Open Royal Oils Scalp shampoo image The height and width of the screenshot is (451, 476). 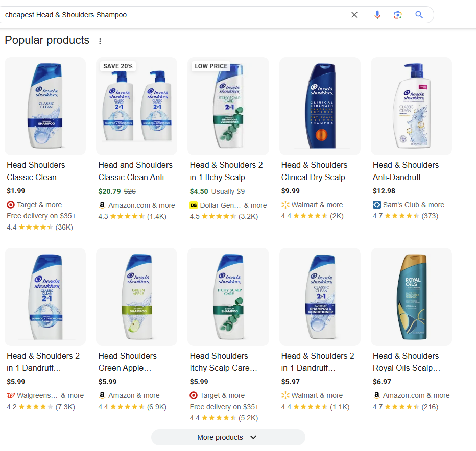pos(411,297)
